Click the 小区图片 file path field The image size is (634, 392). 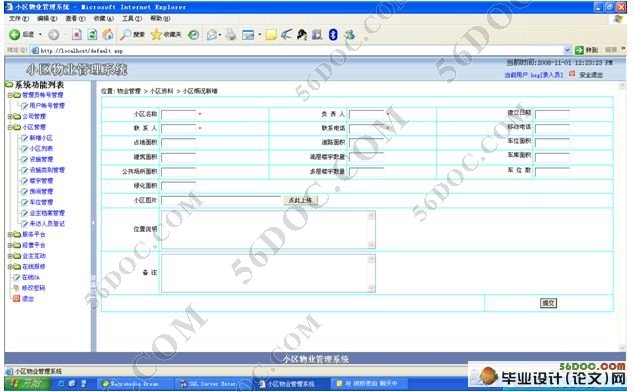point(221,200)
